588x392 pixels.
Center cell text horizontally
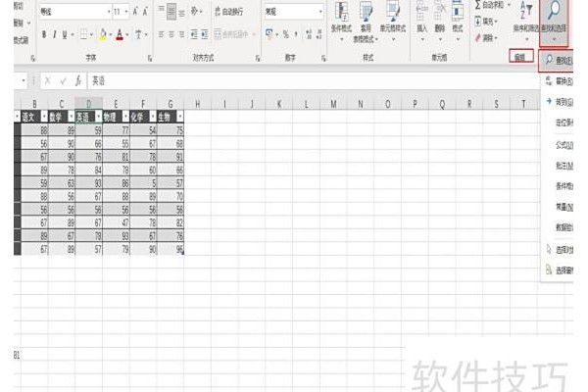[171, 34]
